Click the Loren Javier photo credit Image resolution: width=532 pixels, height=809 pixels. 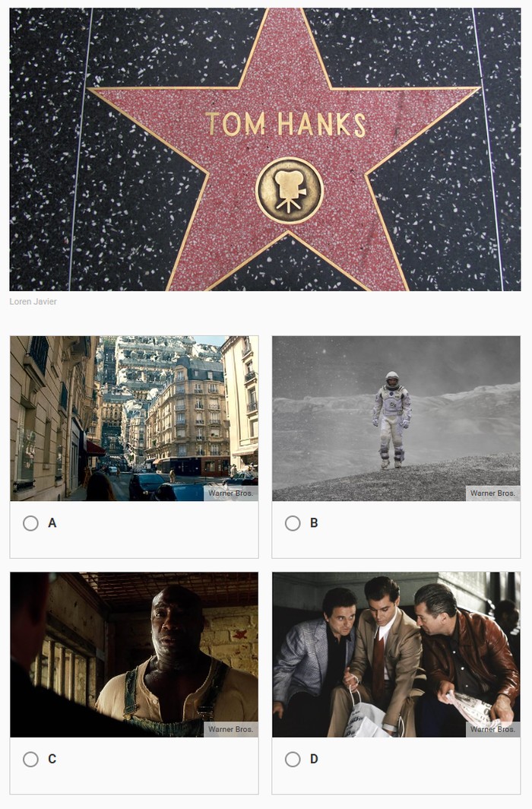(33, 301)
